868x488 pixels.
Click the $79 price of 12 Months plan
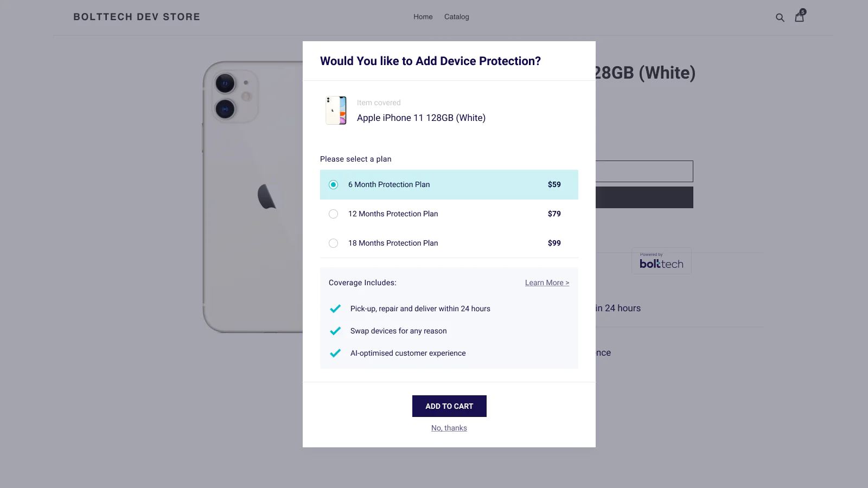(x=554, y=214)
